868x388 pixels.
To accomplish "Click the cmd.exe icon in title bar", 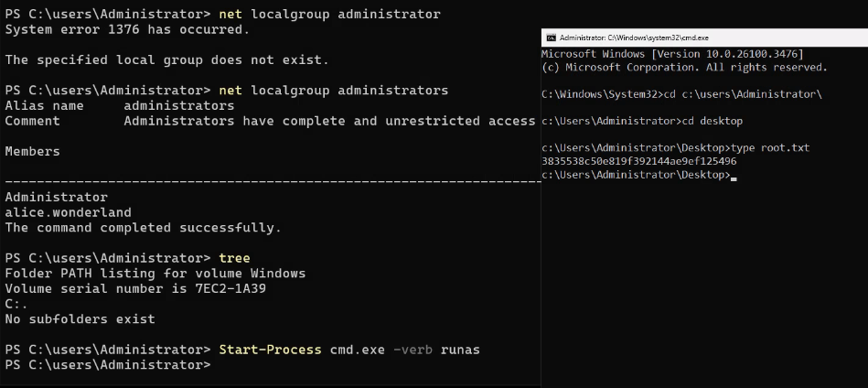I will 550,38.
